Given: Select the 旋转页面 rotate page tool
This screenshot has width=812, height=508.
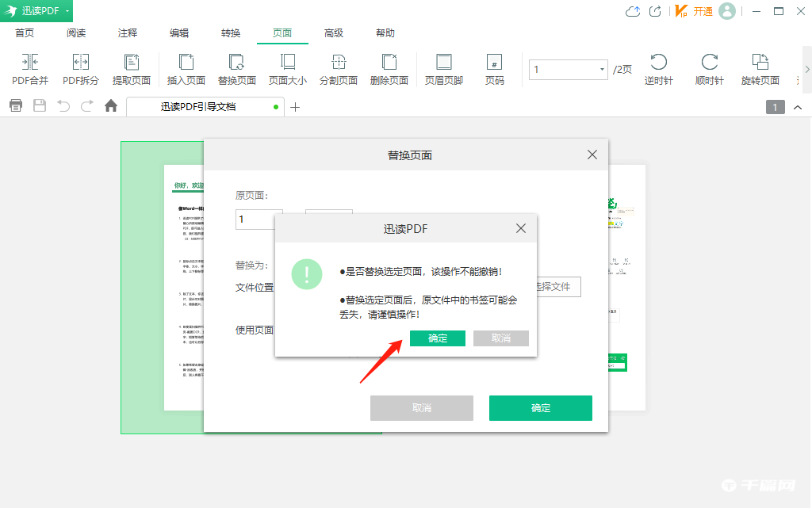Looking at the screenshot, I should click(x=759, y=69).
